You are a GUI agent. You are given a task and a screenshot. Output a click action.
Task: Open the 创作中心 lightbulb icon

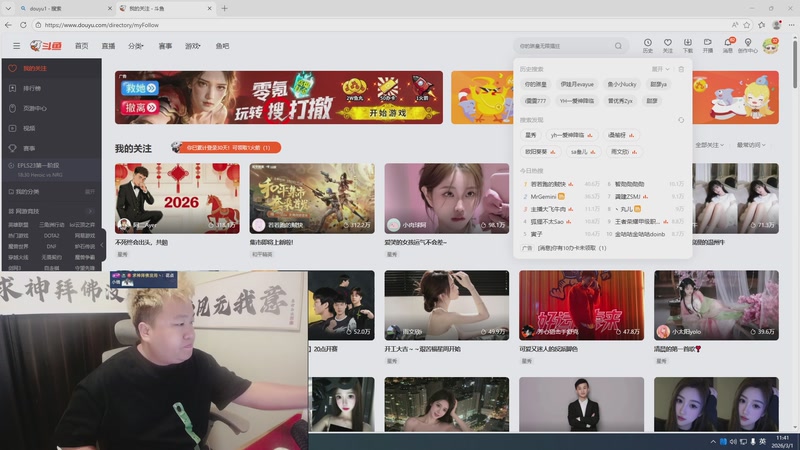pos(747,45)
